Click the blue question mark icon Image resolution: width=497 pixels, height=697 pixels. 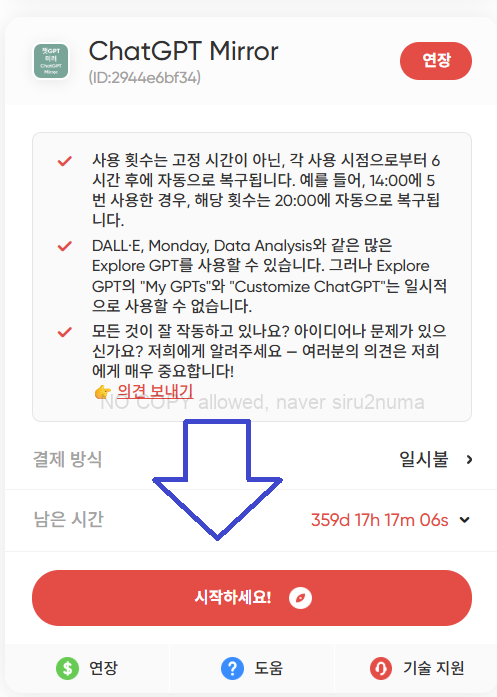point(232,668)
